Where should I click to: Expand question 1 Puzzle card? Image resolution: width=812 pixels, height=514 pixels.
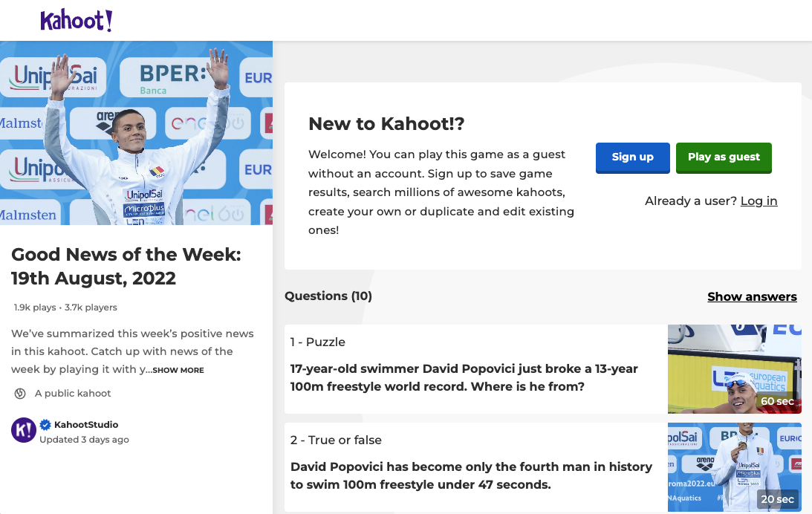(476, 369)
